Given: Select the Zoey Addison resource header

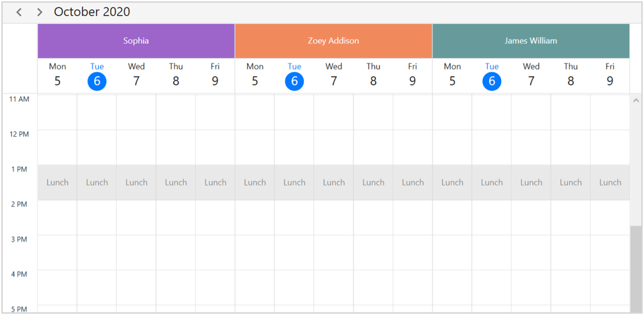Looking at the screenshot, I should pyautogui.click(x=333, y=41).
